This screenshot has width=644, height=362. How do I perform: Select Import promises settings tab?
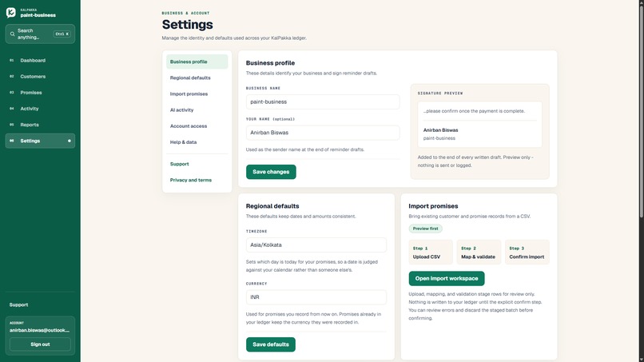[x=197, y=93]
